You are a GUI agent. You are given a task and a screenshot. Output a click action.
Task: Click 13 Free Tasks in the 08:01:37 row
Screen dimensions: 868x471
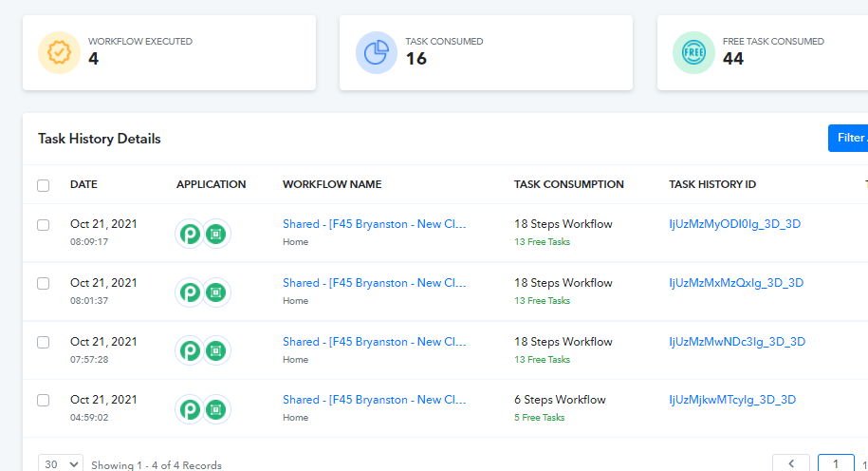542,300
